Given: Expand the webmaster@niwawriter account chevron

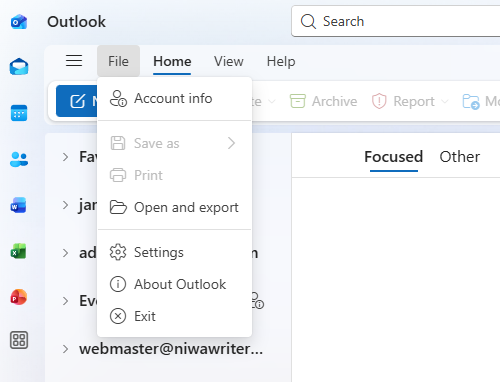Looking at the screenshot, I should pyautogui.click(x=65, y=349).
